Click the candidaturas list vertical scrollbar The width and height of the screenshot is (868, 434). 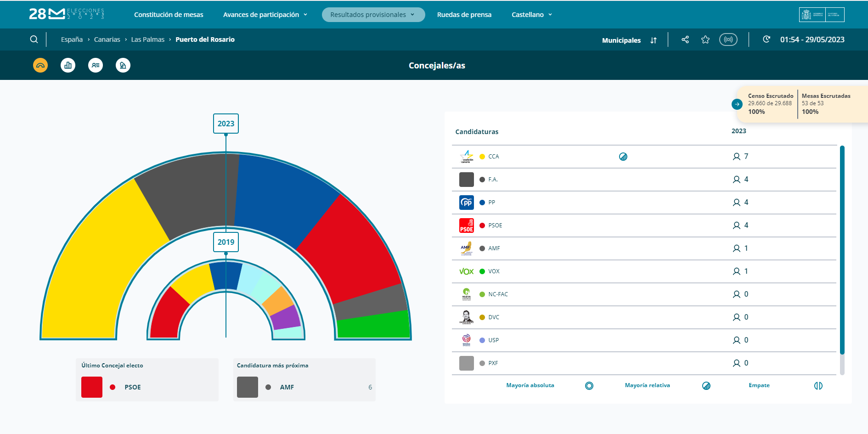[x=842, y=250]
